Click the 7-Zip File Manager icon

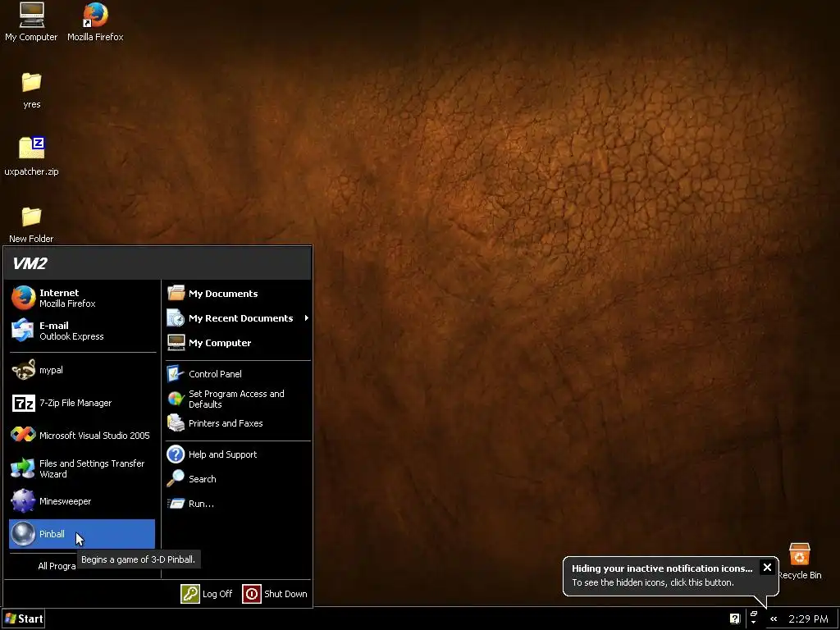click(x=23, y=403)
